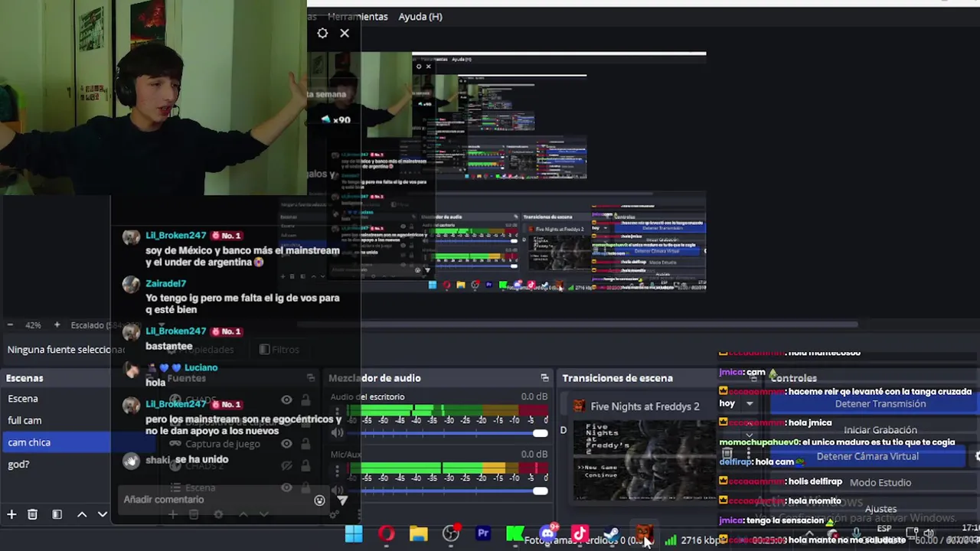Delete the selected scene with the trash icon

[x=32, y=515]
